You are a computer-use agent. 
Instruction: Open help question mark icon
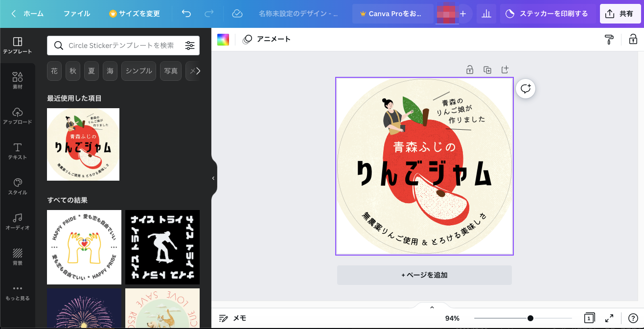[633, 318]
